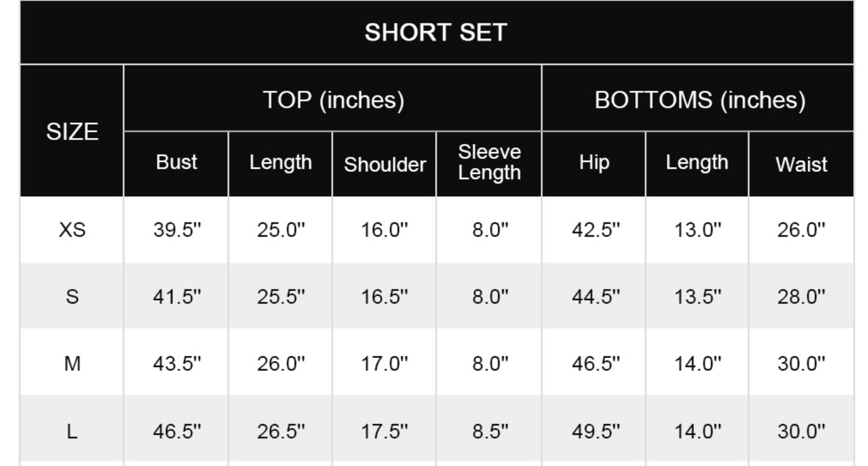The image size is (868, 466).
Task: Click the S bottoms length value 13.5"
Action: click(697, 297)
